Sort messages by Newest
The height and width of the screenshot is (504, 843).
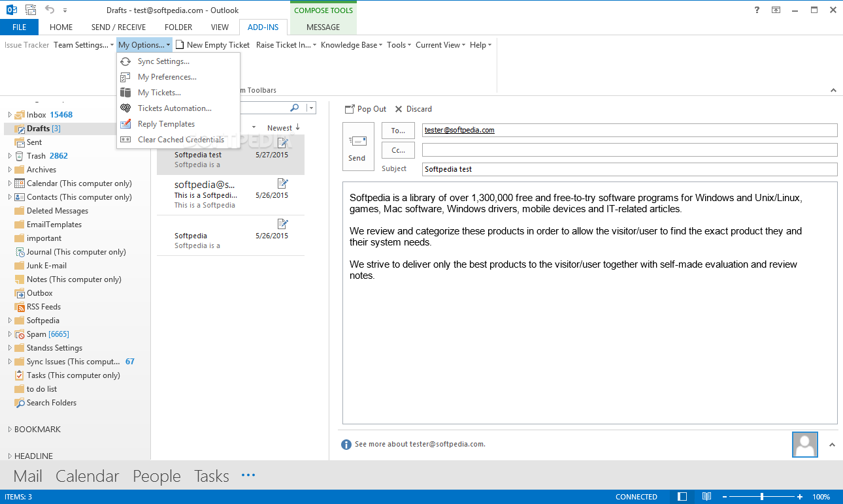284,128
